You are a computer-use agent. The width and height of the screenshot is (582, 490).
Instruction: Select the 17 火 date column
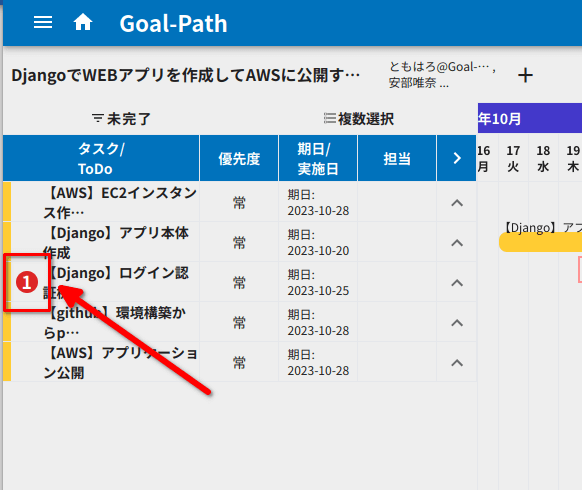(513, 159)
